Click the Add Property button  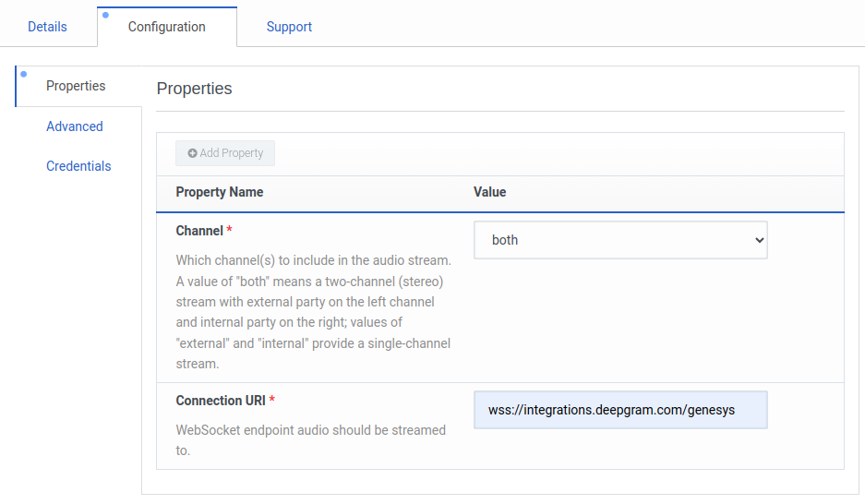(x=225, y=153)
